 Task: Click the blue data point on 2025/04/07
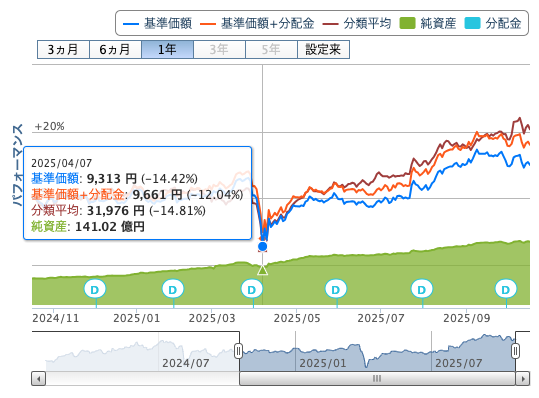263,246
